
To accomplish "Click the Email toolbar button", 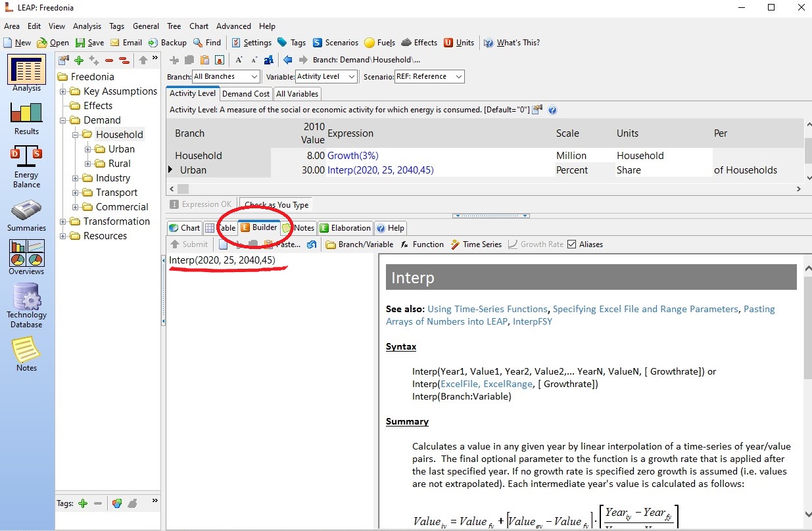I will [126, 43].
